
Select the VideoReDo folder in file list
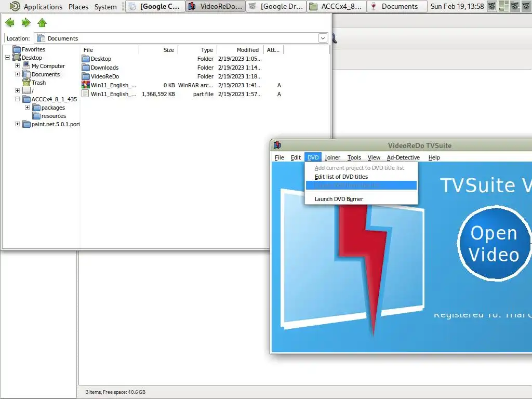(x=105, y=76)
